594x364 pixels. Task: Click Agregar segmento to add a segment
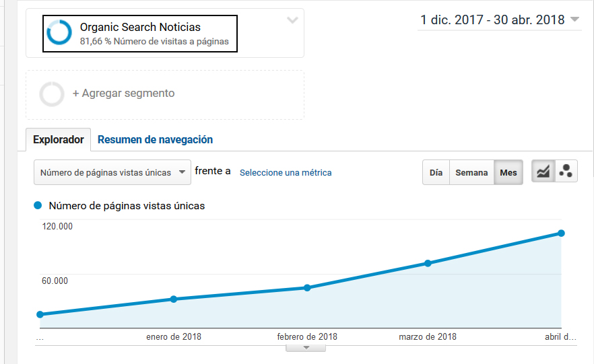click(x=123, y=94)
